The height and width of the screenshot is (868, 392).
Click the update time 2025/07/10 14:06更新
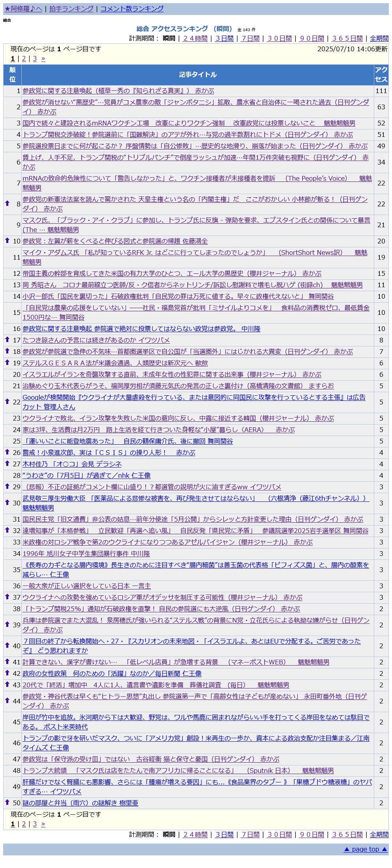353,49
